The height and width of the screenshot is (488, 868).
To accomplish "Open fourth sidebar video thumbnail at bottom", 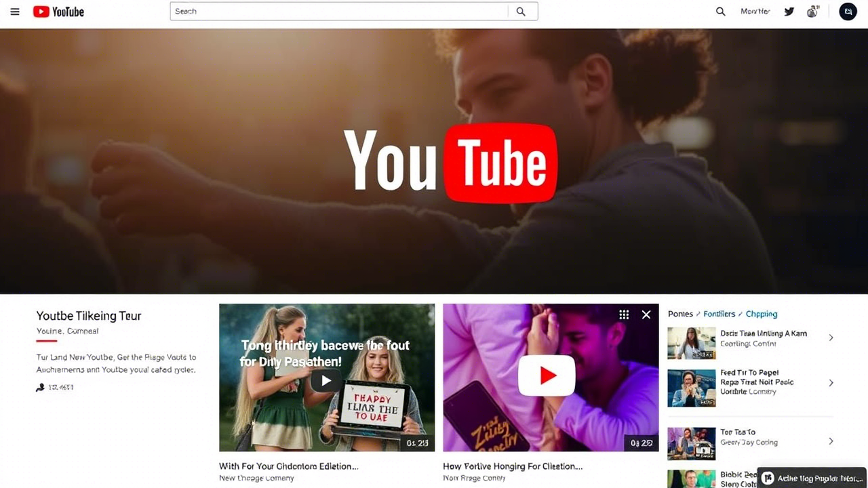I will [692, 479].
